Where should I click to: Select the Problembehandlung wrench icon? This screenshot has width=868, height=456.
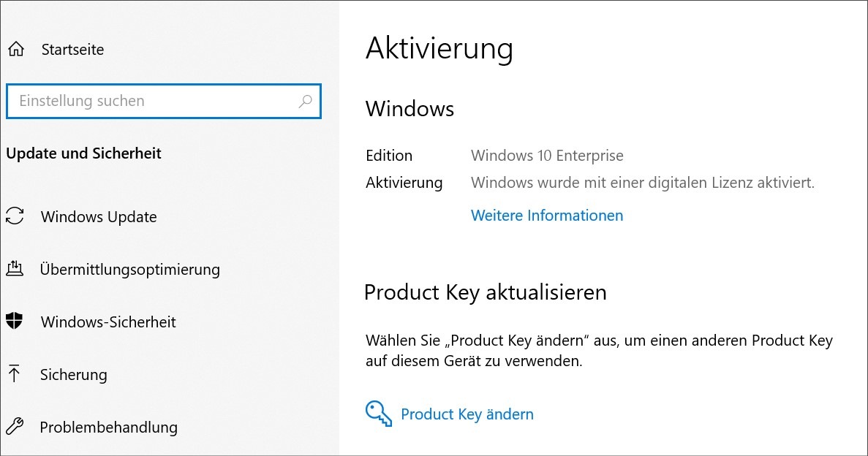click(x=16, y=427)
